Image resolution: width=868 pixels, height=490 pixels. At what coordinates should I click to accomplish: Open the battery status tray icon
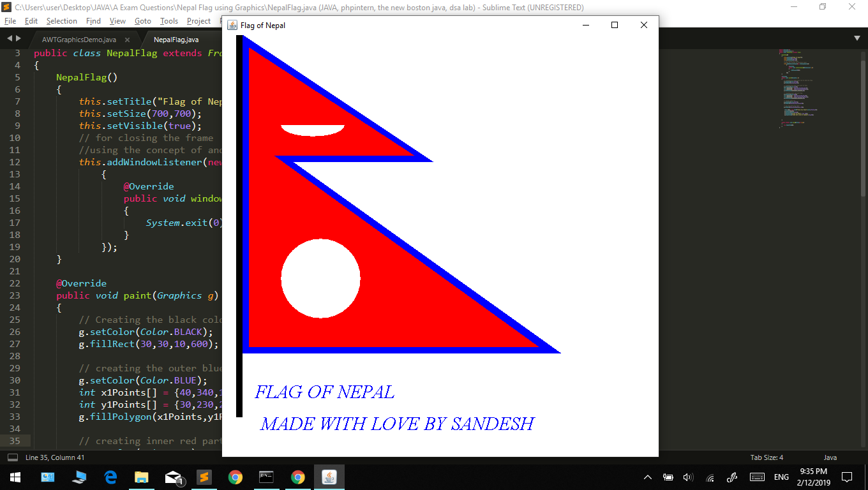[x=668, y=477]
